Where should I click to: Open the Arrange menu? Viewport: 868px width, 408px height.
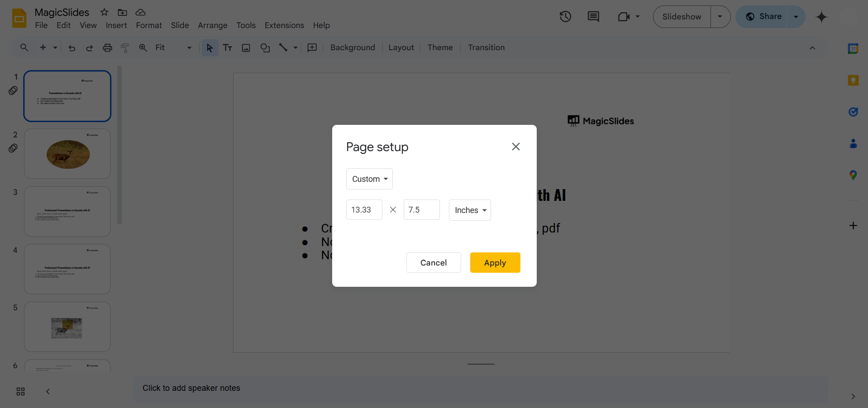212,25
